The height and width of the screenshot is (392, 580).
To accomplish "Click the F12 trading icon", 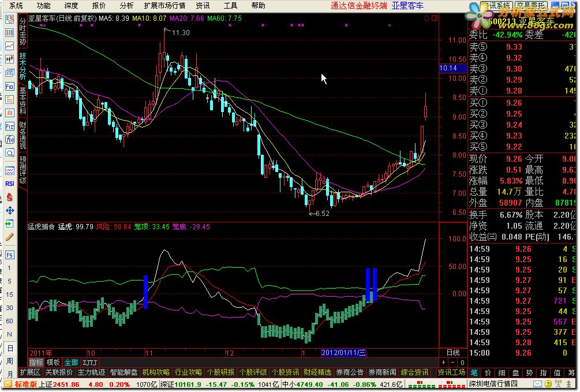I will (x=10, y=126).
